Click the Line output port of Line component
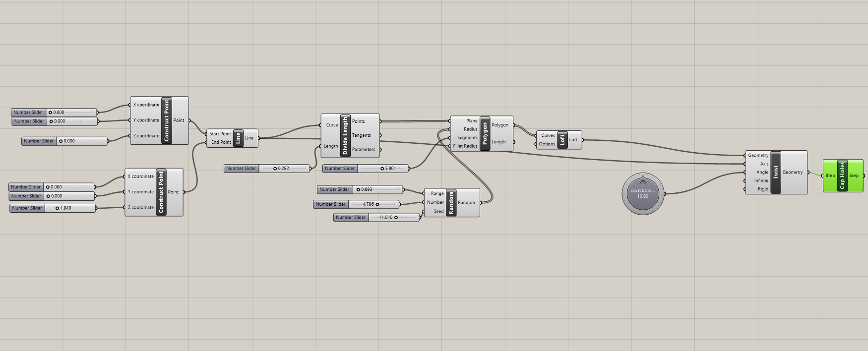868x351 pixels. 249,138
